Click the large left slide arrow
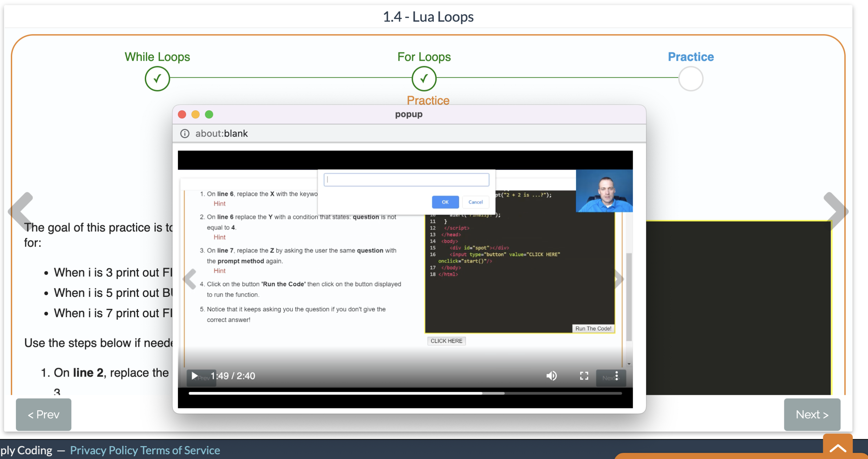Screen dimensions: 868x459 pos(21,212)
